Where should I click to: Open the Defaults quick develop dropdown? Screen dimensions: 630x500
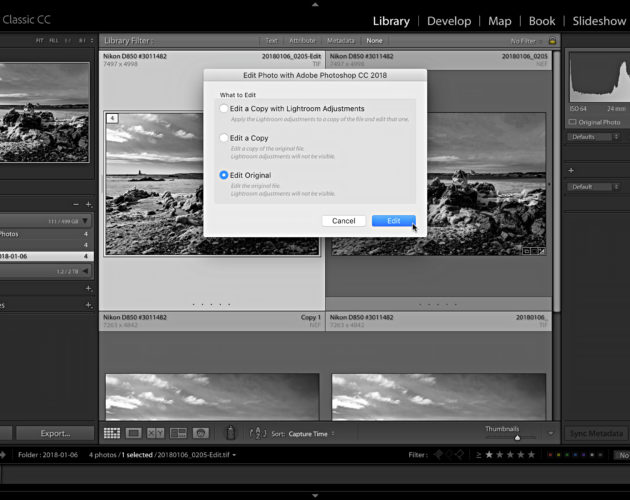click(x=594, y=137)
